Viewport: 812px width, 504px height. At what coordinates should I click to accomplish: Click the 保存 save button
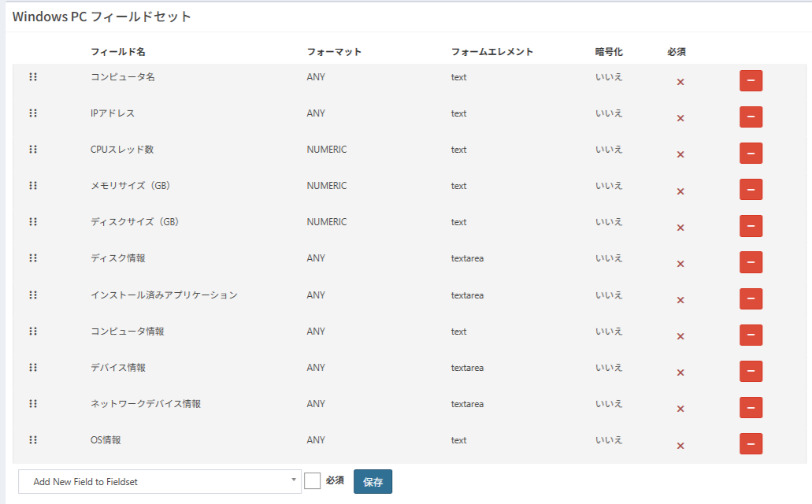373,482
